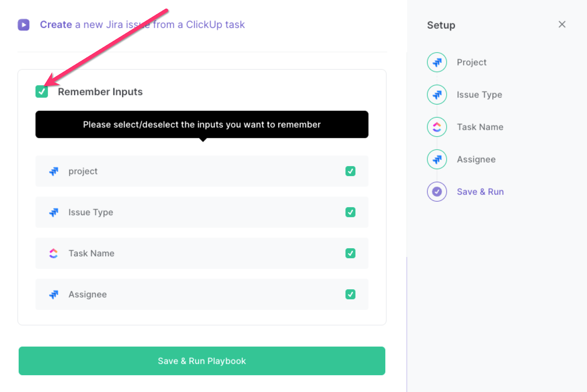Image resolution: width=587 pixels, height=392 pixels.
Task: Uncheck the Remember Inputs checkbox
Action: pos(42,92)
